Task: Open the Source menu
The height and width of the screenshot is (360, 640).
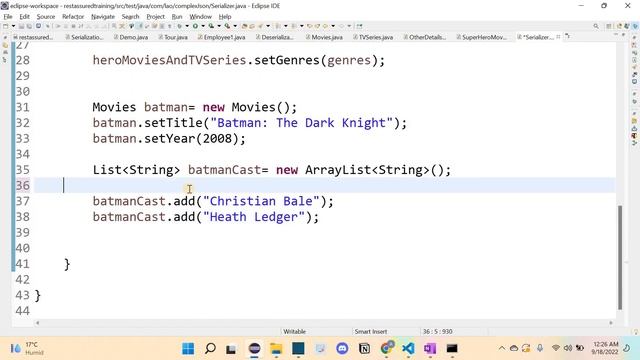Action: (x=46, y=17)
